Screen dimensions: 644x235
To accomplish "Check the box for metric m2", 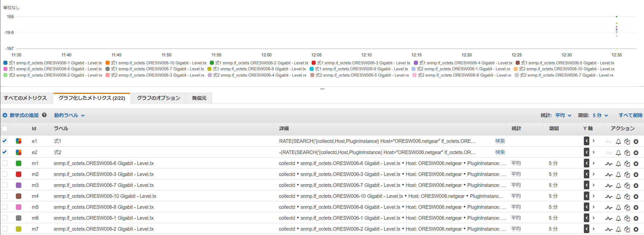I will (5, 174).
